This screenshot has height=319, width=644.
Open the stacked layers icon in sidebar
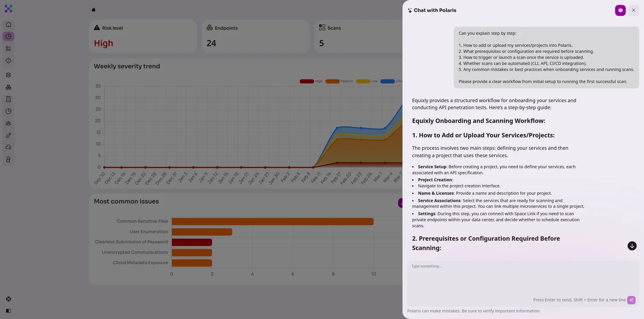click(8, 75)
